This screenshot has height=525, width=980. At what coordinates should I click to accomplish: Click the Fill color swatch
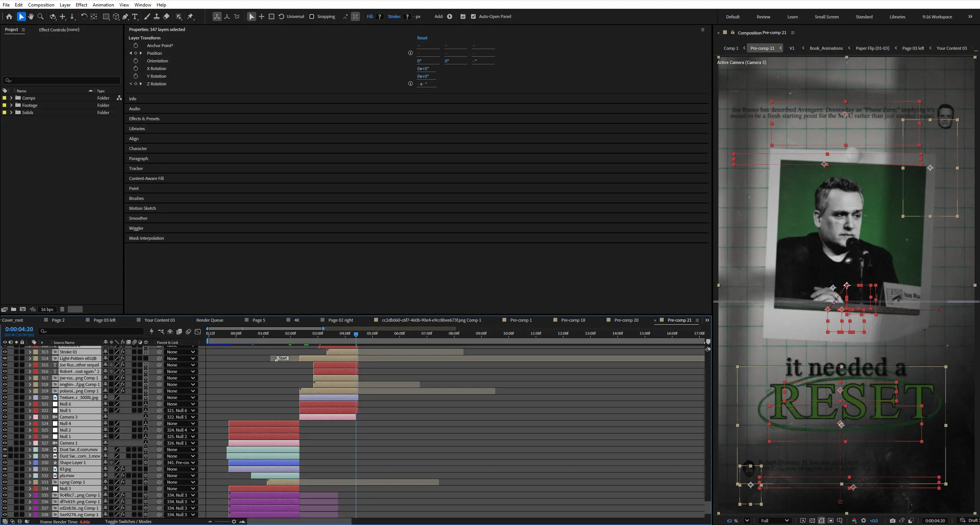(x=380, y=16)
